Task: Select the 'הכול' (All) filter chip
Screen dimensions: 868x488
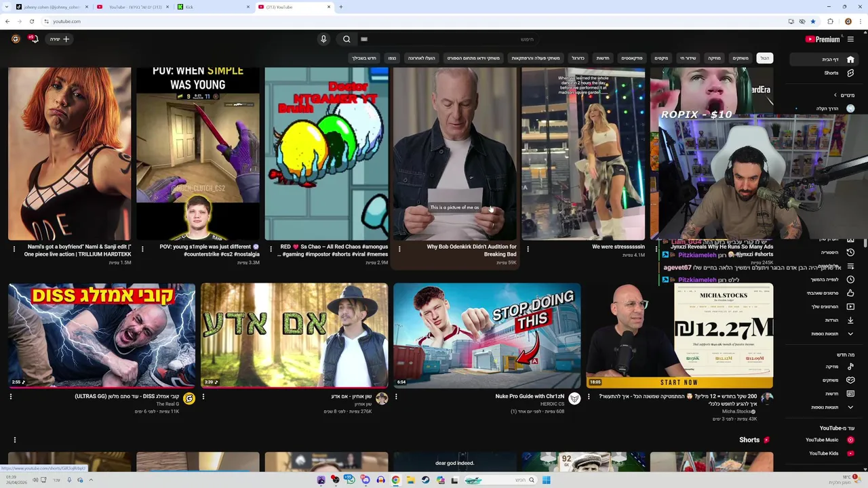Action: [x=764, y=58]
